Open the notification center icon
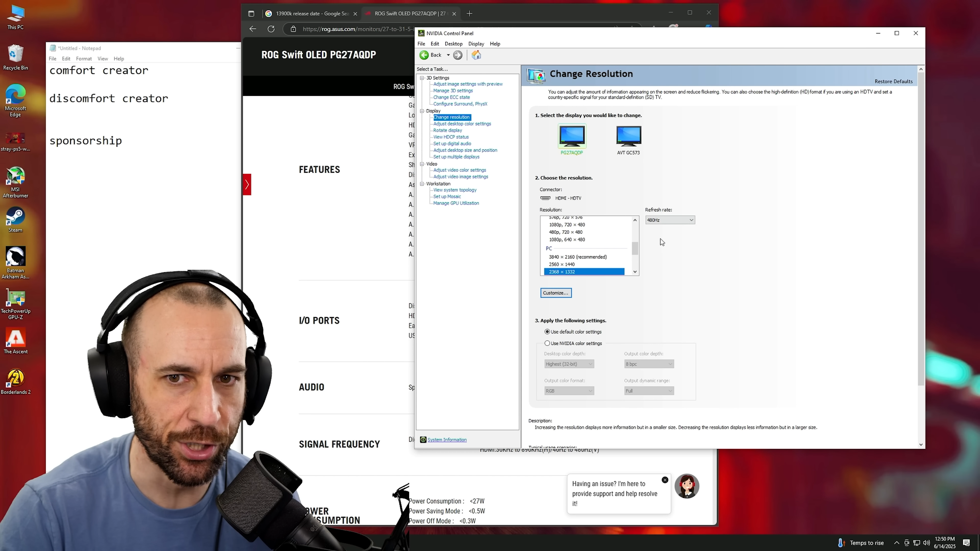The width and height of the screenshot is (980, 551). [966, 543]
